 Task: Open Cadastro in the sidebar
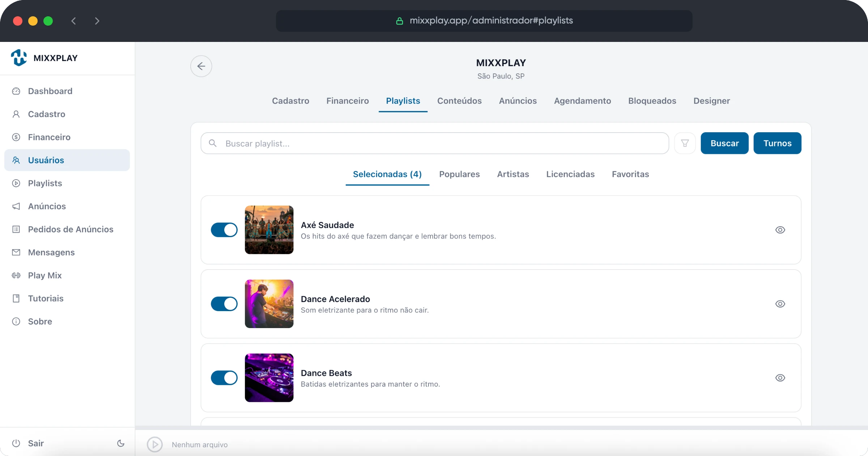67,114
